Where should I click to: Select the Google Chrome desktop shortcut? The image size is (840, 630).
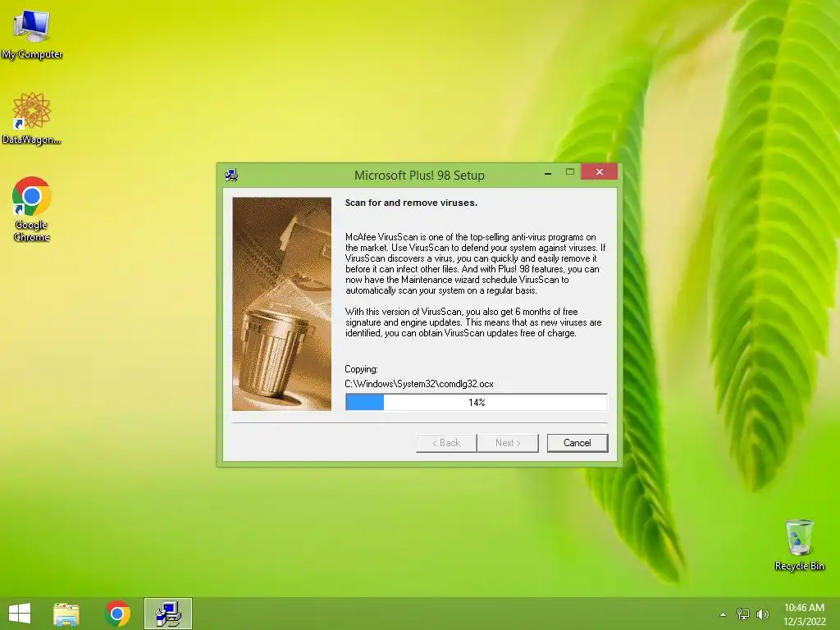pyautogui.click(x=32, y=209)
